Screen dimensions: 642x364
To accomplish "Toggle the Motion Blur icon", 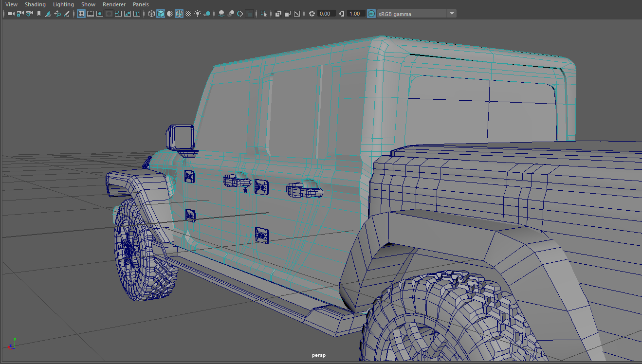I will tap(231, 14).
